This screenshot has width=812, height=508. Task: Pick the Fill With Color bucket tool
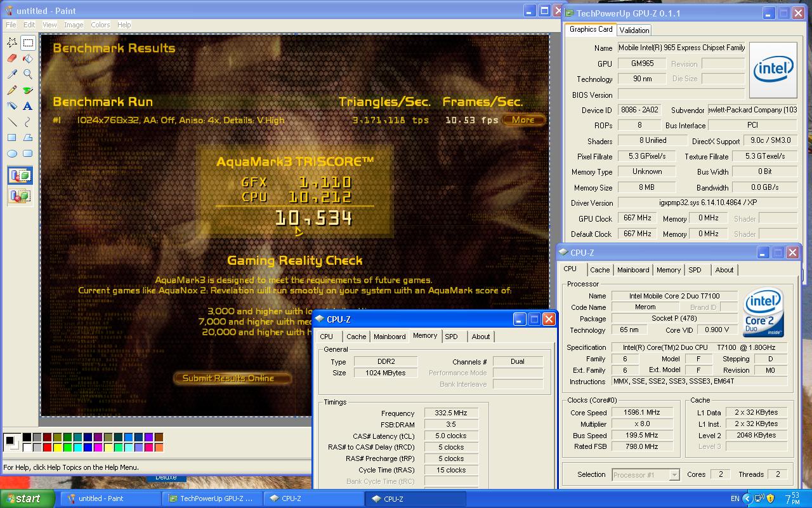point(28,58)
